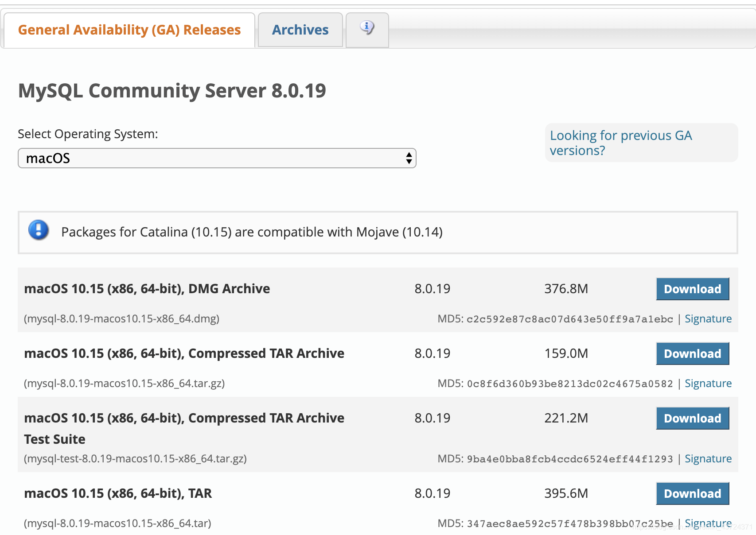Click MD5 hash 9ba4e0bba8fcb4ccdc6524eff44f1293
Image resolution: width=756 pixels, height=535 pixels.
click(569, 459)
